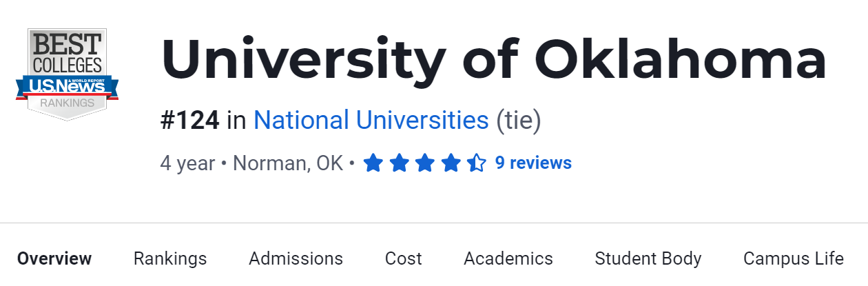
Task: Click the Best Colleges U.S. News rankings badge
Action: pos(67,74)
